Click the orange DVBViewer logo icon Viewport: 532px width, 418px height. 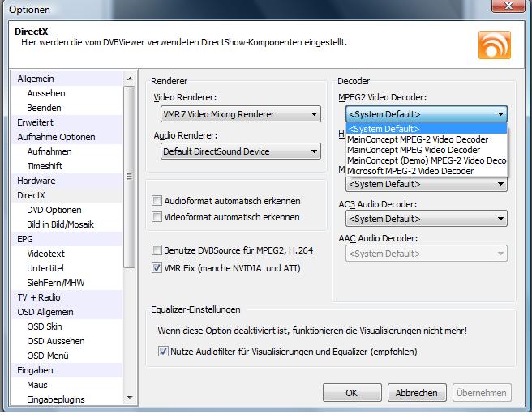(494, 45)
